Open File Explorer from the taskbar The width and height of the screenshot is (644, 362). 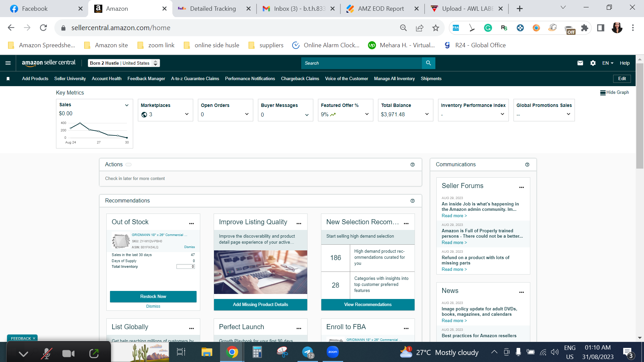pyautogui.click(x=207, y=352)
